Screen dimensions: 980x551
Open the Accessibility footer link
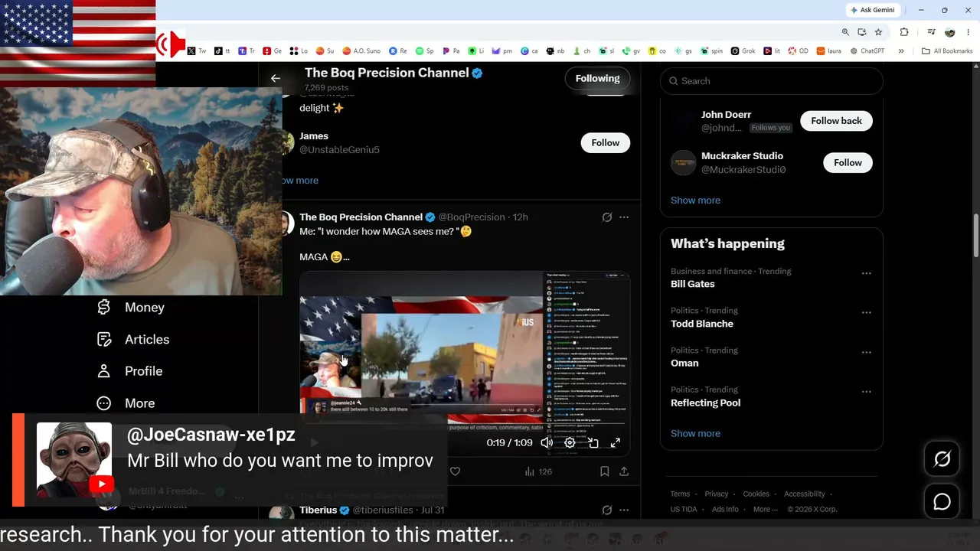(805, 494)
